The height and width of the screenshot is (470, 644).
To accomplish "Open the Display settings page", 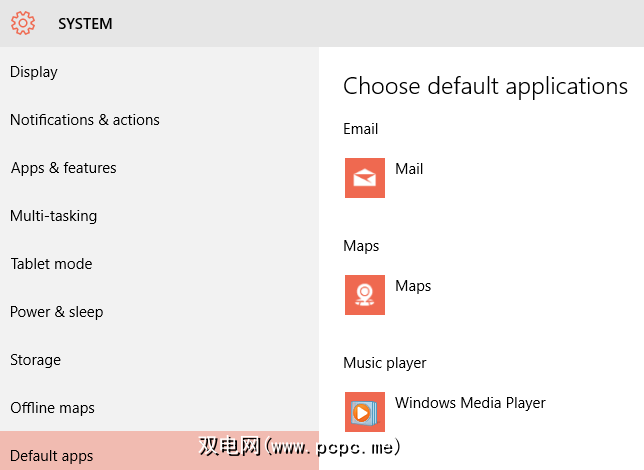I will tap(34, 72).
